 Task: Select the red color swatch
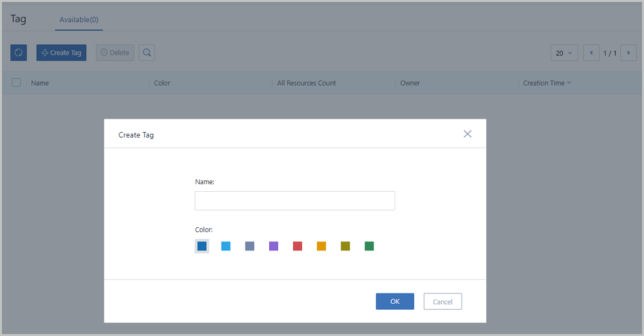(x=298, y=246)
